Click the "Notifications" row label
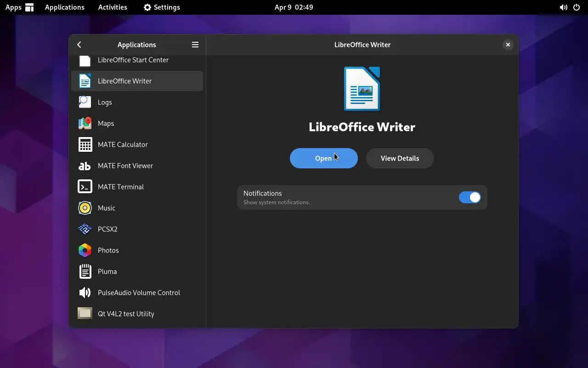This screenshot has width=588, height=368. tap(263, 193)
